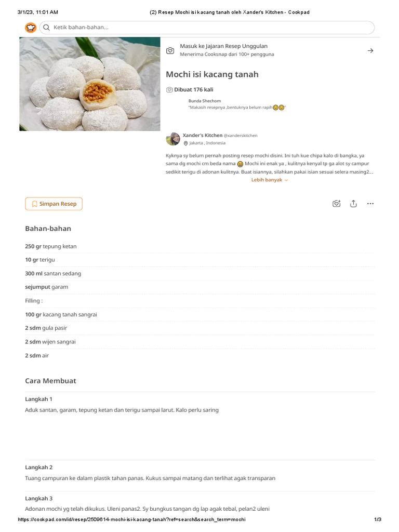399x532 pixels.
Task: Click the search magnifier icon
Action: pos(47,28)
